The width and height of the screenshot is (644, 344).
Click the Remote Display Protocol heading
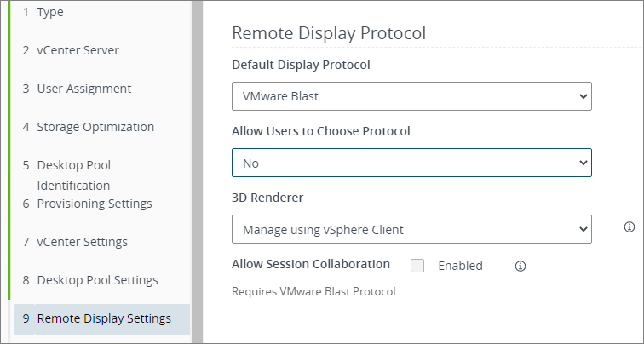point(329,33)
